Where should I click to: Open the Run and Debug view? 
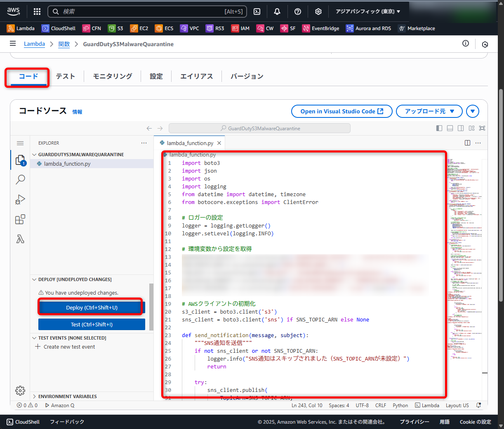tap(20, 200)
